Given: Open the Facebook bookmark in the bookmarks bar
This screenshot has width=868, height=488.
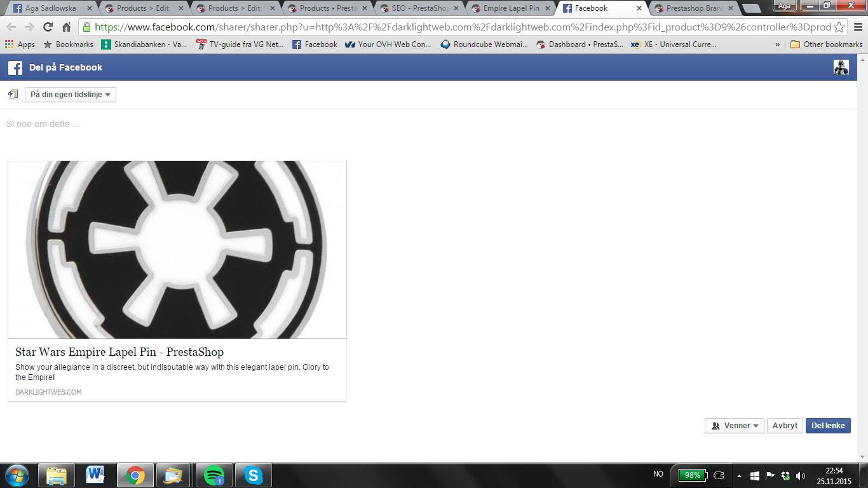Looking at the screenshot, I should (315, 44).
